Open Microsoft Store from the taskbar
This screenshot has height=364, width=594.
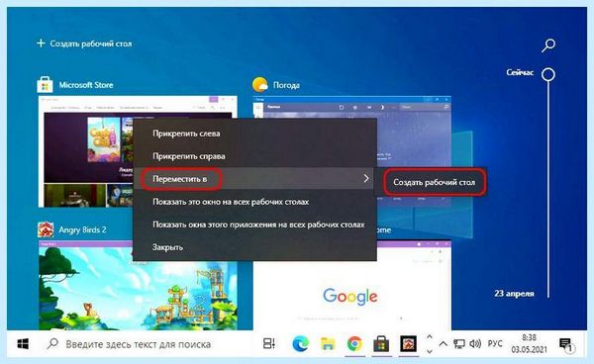pos(381,344)
